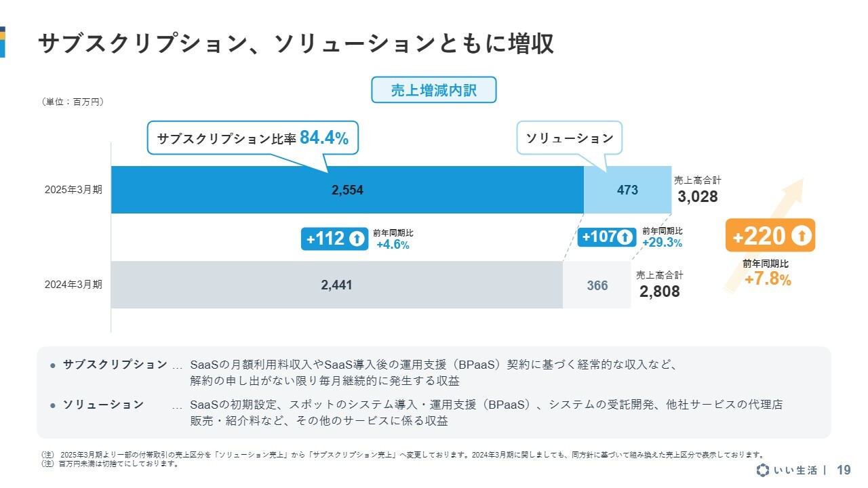
Task: Click the pale gray 366 bar segment
Action: click(x=597, y=285)
